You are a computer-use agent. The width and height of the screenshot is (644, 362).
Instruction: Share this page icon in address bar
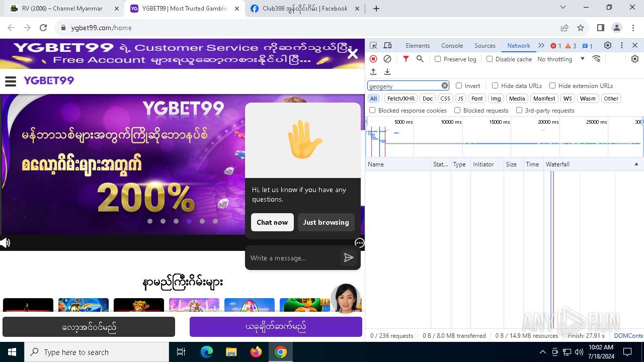click(565, 28)
